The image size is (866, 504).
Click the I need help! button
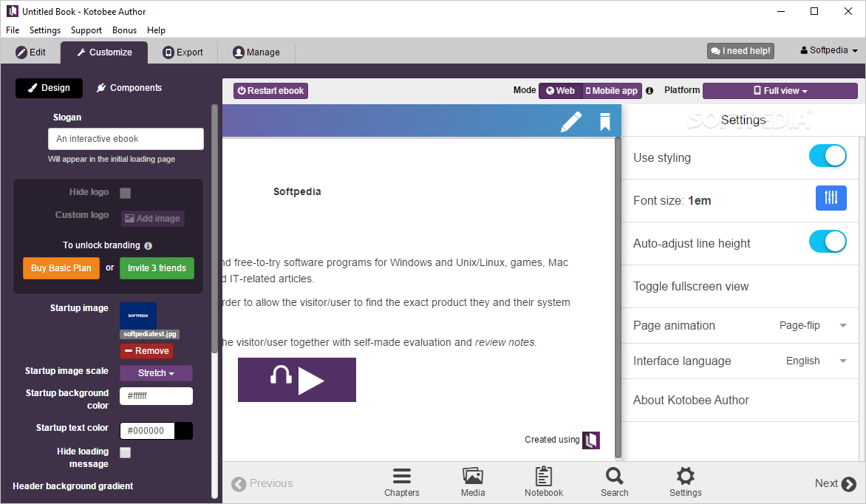click(x=740, y=51)
